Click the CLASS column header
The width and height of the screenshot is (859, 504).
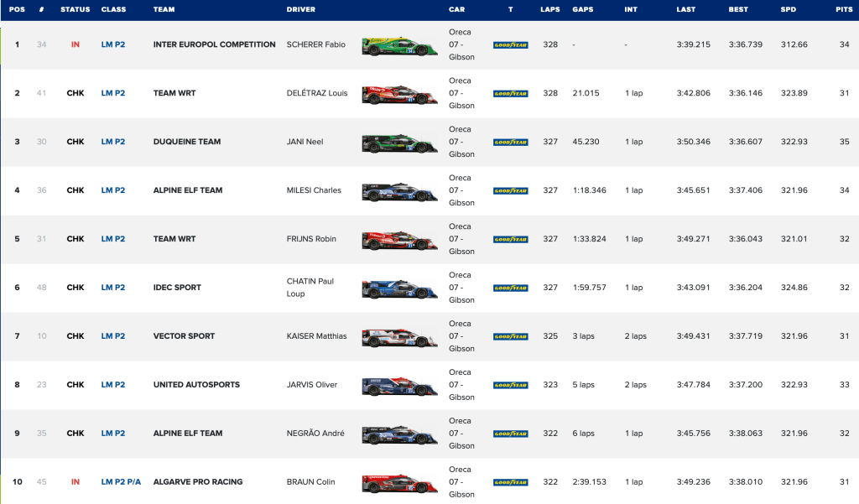[113, 9]
